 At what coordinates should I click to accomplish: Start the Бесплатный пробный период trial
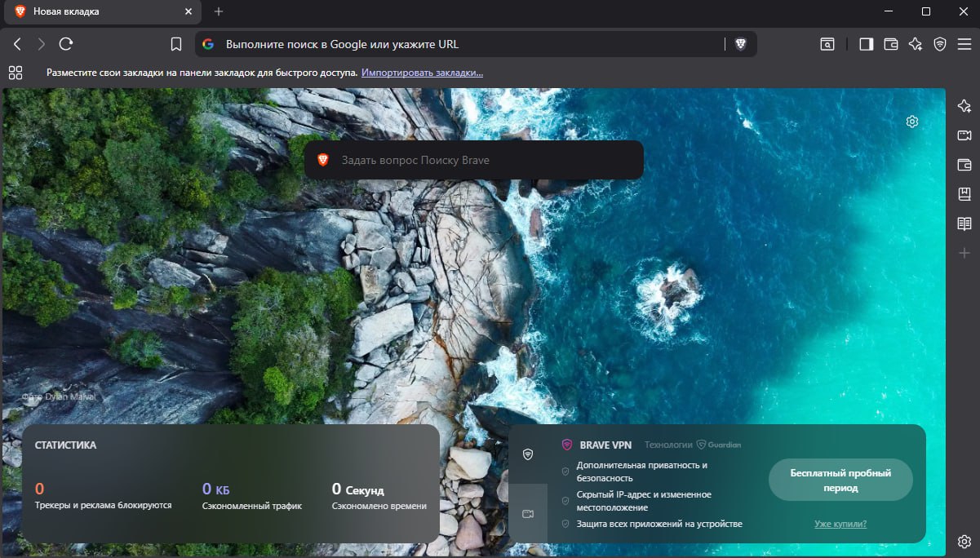pyautogui.click(x=840, y=480)
